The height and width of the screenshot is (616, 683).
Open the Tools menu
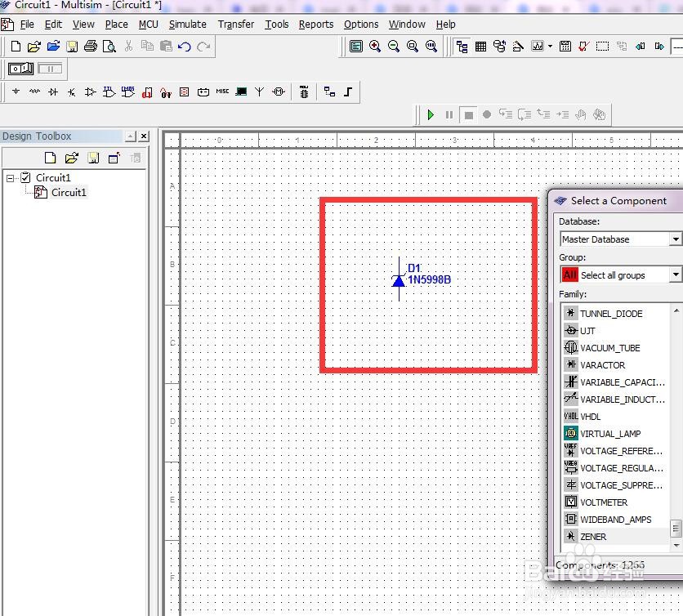point(277,25)
